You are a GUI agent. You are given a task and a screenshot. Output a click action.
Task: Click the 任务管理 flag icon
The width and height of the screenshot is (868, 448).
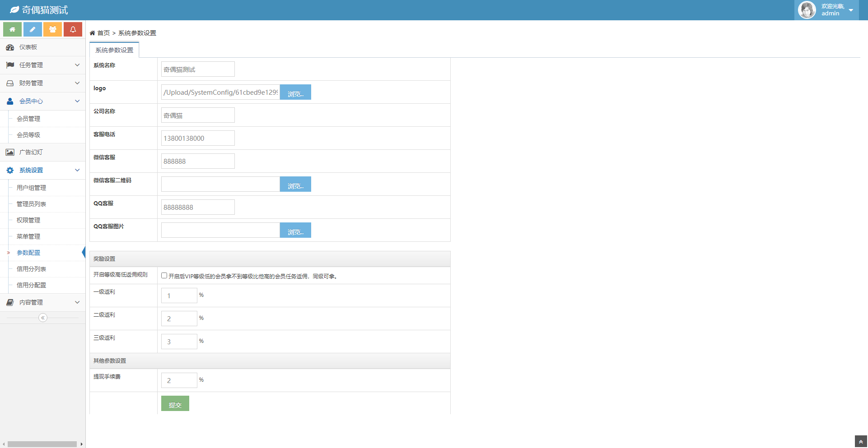click(x=10, y=65)
